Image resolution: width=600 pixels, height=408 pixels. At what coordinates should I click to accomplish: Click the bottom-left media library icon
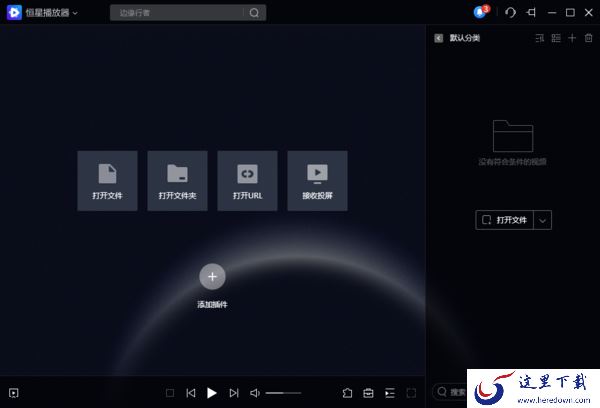coord(14,393)
